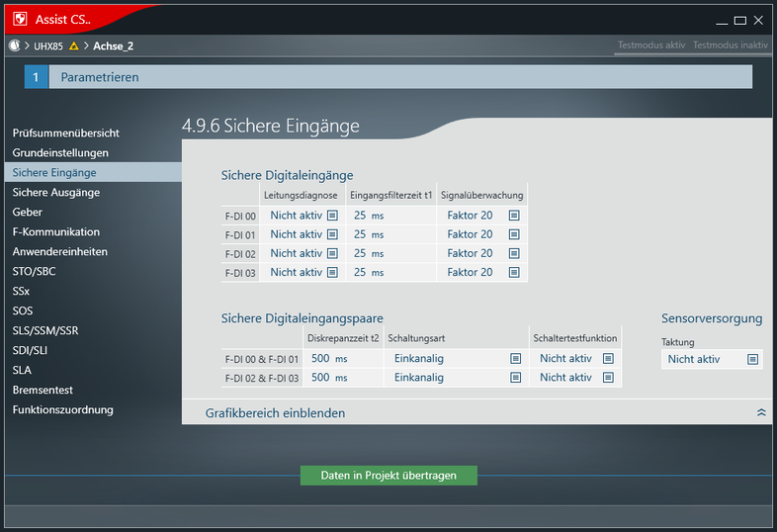777x532 pixels.
Task: Edit Eingangsfilterzeit t1 value for F-DI 00
Action: tap(361, 216)
